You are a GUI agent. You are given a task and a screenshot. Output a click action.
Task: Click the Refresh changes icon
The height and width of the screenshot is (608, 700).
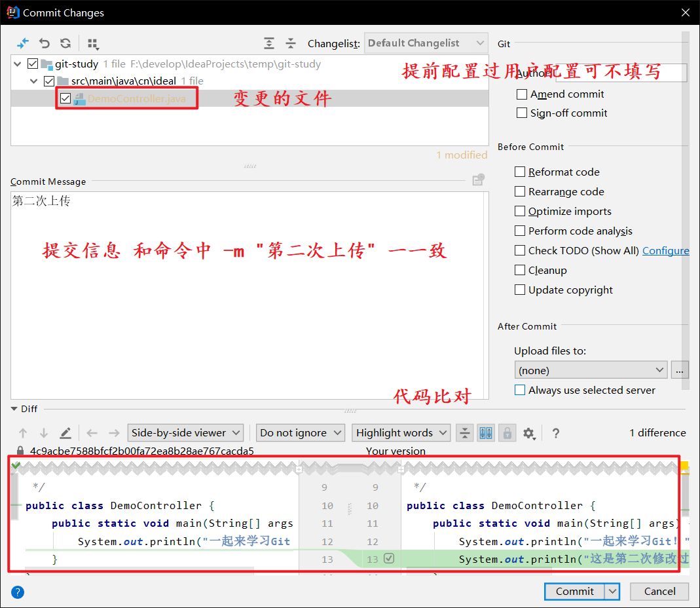click(x=65, y=43)
